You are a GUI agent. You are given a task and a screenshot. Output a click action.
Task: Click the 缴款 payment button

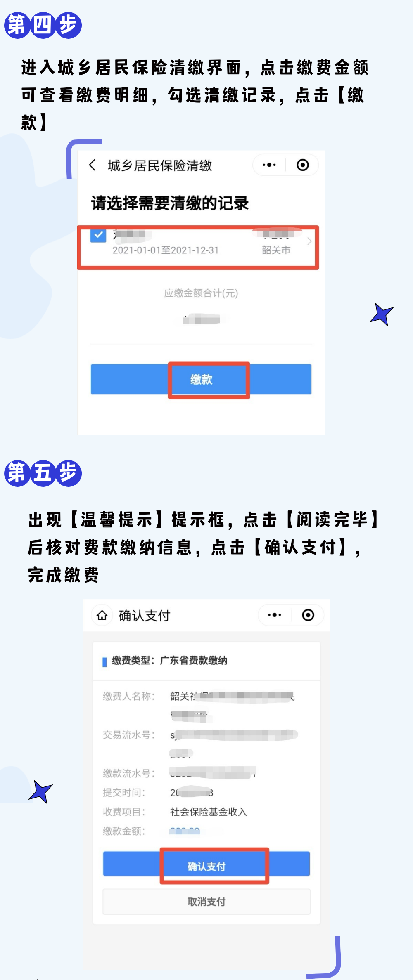[201, 379]
